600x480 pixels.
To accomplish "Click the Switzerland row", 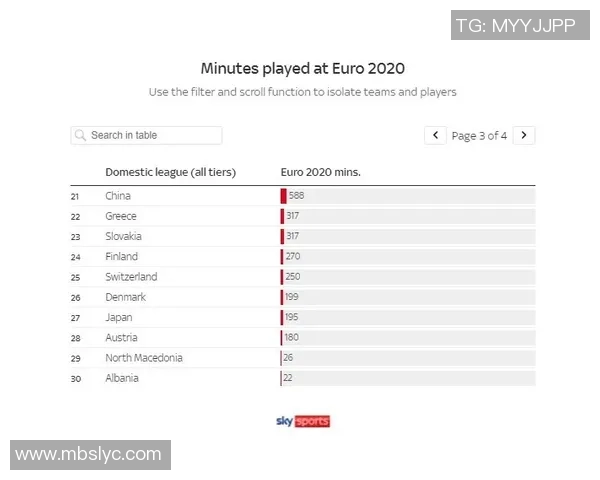I will click(131, 277).
